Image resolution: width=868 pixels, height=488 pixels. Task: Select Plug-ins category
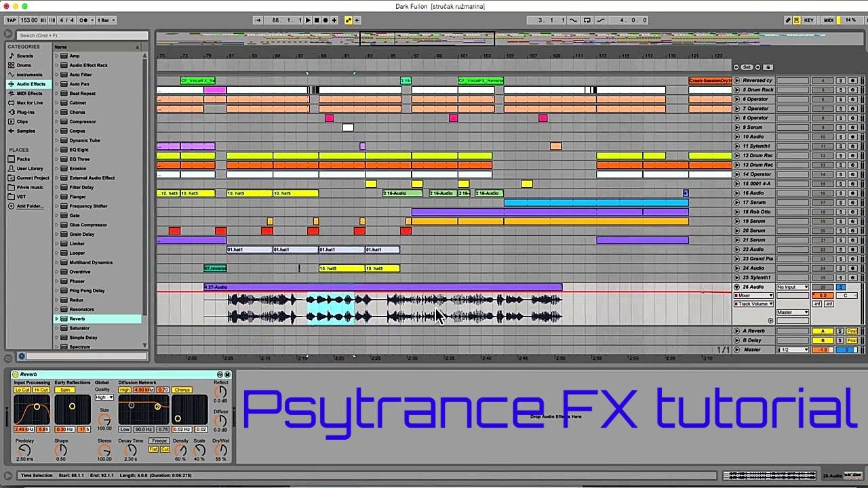click(x=25, y=113)
